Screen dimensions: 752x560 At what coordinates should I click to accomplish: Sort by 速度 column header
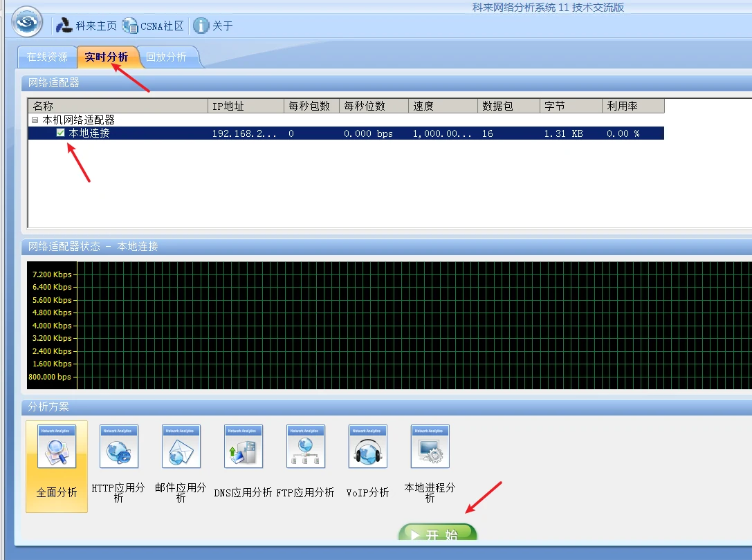pyautogui.click(x=443, y=106)
